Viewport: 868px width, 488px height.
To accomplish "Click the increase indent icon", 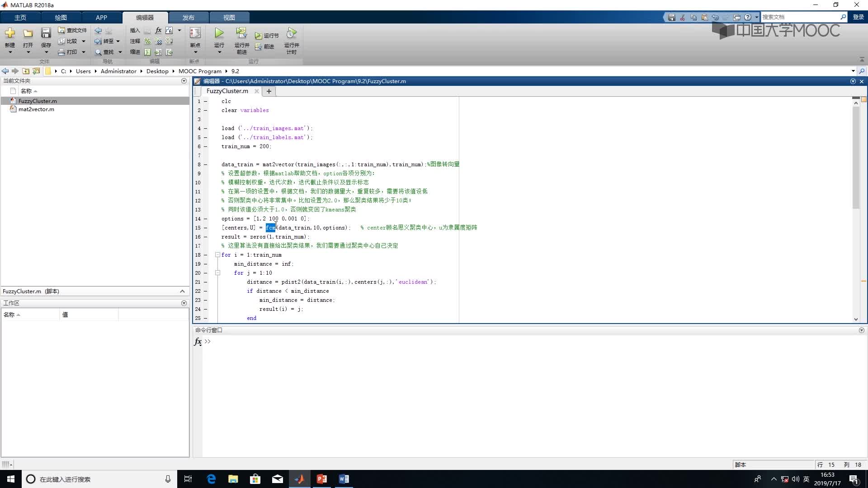I will click(158, 52).
